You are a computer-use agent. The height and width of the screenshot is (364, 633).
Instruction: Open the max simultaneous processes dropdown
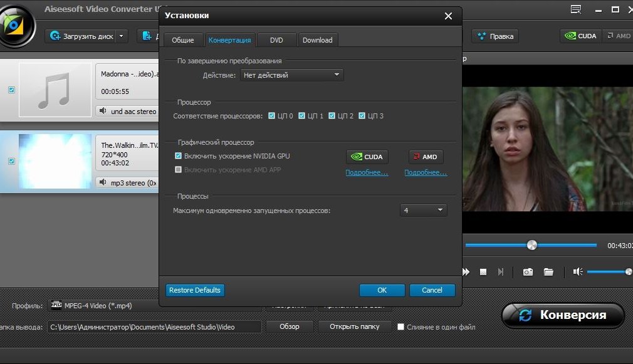[x=424, y=211]
